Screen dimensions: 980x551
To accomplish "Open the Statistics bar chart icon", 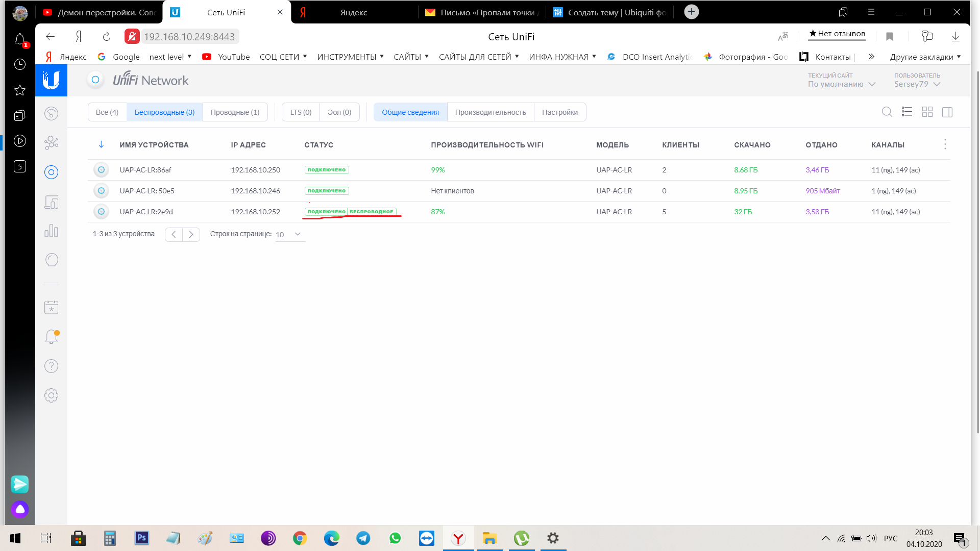I will click(51, 231).
